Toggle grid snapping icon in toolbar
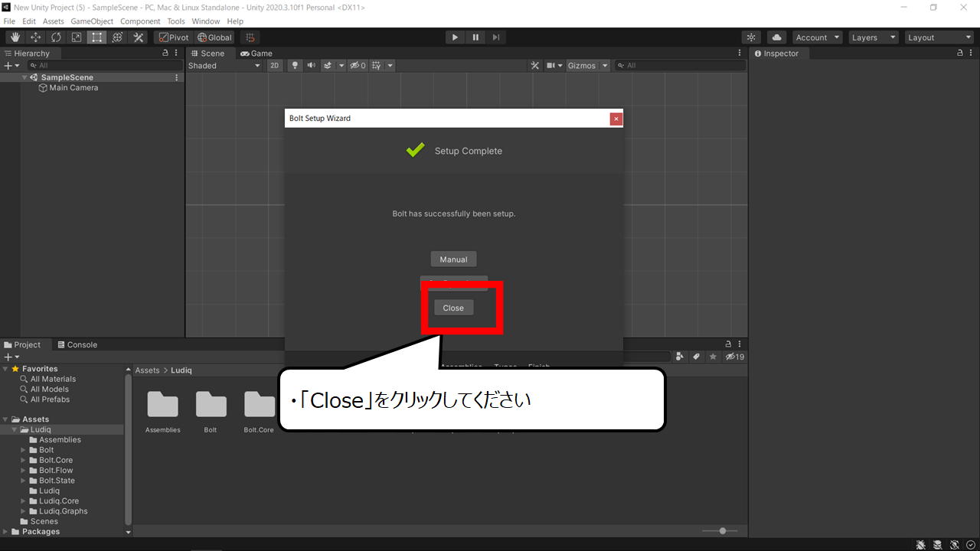Viewport: 980px width, 551px height. pos(250,37)
